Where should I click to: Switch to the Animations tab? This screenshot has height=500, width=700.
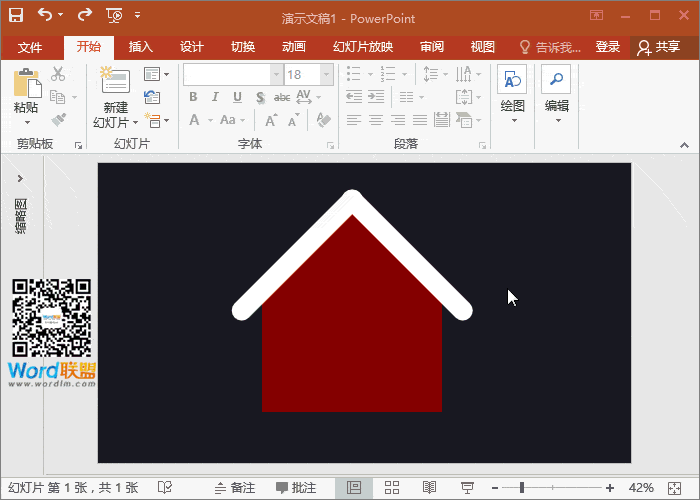[x=294, y=47]
